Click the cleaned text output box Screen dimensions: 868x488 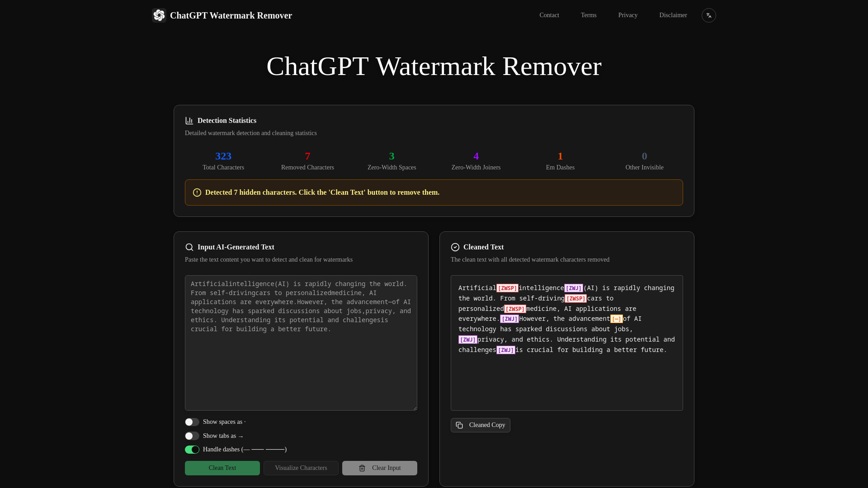pyautogui.click(x=567, y=343)
